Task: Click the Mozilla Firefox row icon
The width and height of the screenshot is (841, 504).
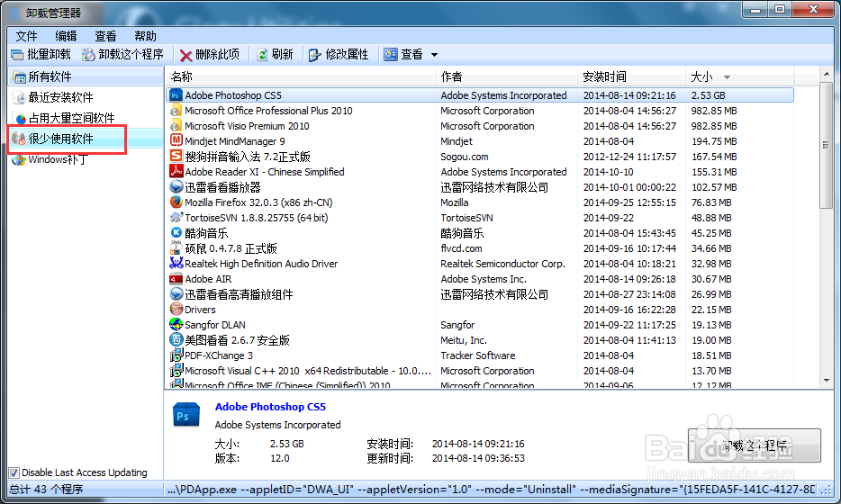Action: click(176, 202)
